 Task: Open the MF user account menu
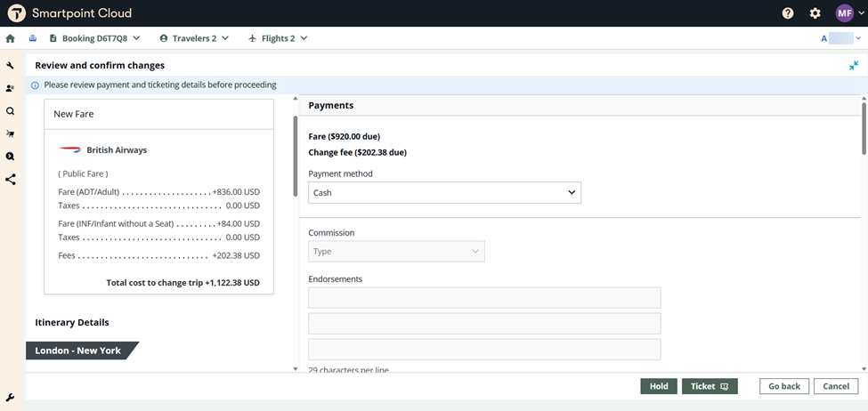coord(849,13)
